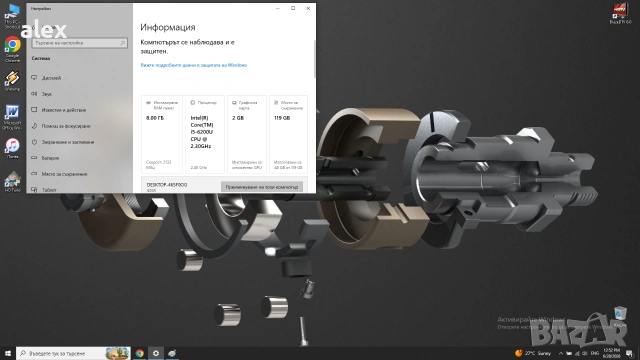Image resolution: width=640 pixels, height=360 pixels.
Task: Minimize the Settings window
Action: (x=278, y=8)
